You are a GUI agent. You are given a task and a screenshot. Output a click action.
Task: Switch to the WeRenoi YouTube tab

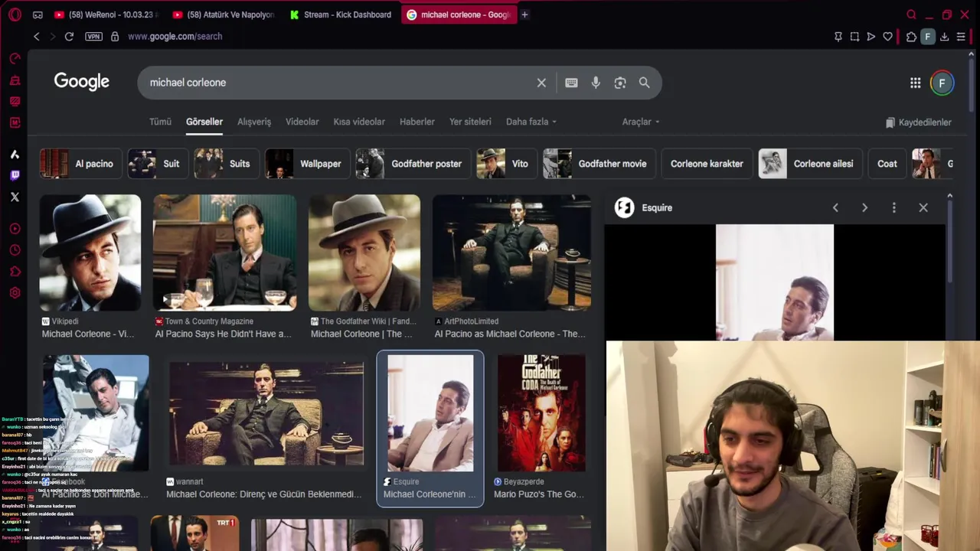pos(107,15)
